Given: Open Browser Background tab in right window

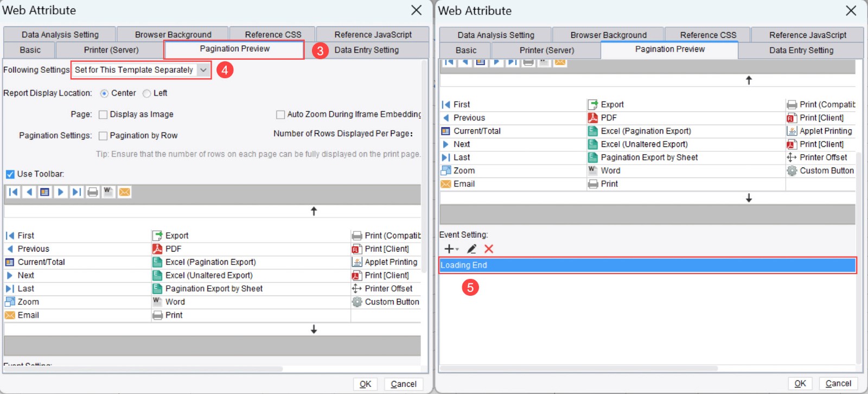Looking at the screenshot, I should coord(608,35).
